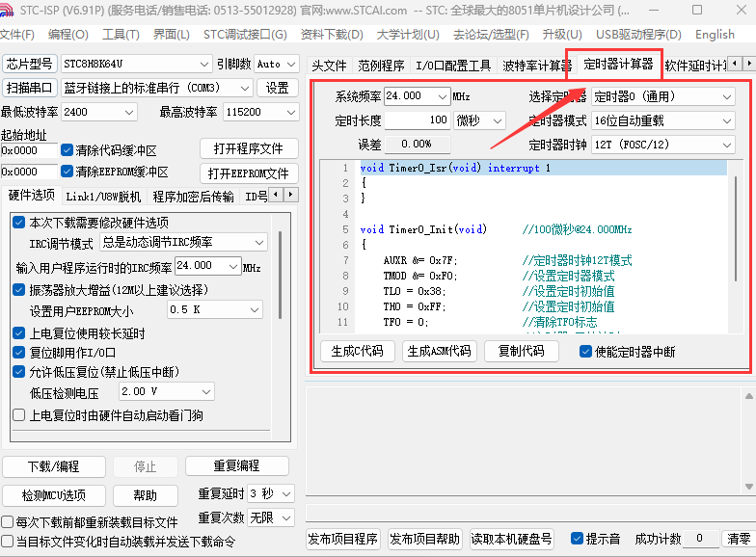
Task: Open 12T (FOSC/12) timer clock dropdown
Action: tap(663, 145)
